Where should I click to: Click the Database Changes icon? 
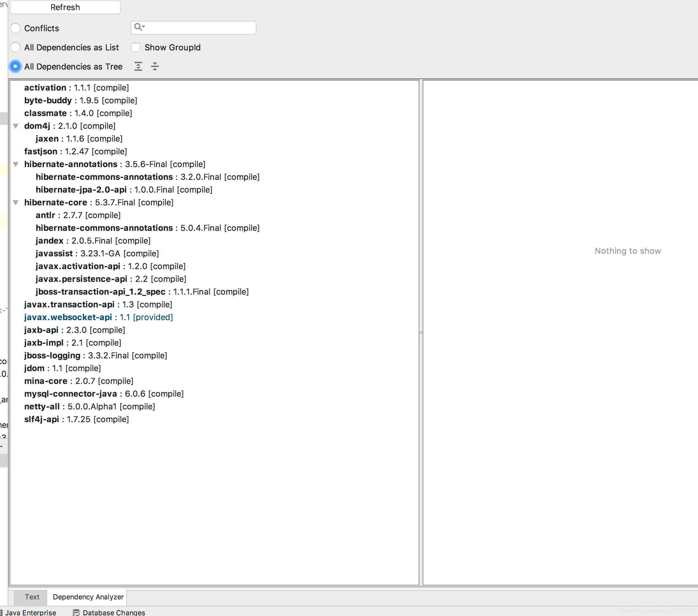point(76,612)
